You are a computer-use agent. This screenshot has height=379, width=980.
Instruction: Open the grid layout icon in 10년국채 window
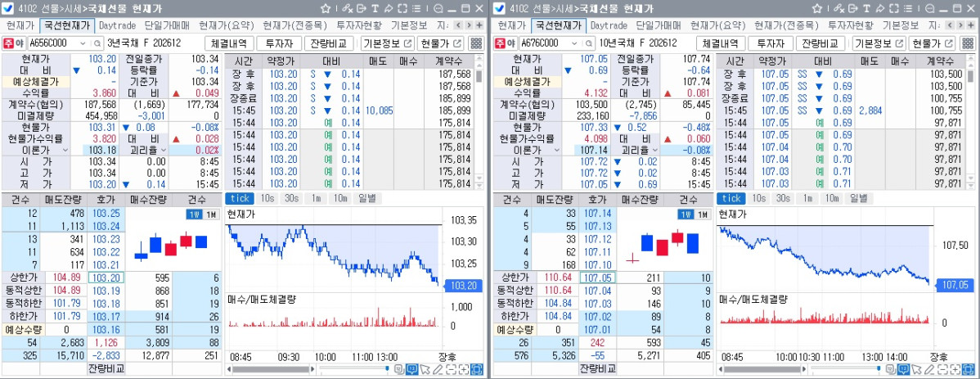968,43
